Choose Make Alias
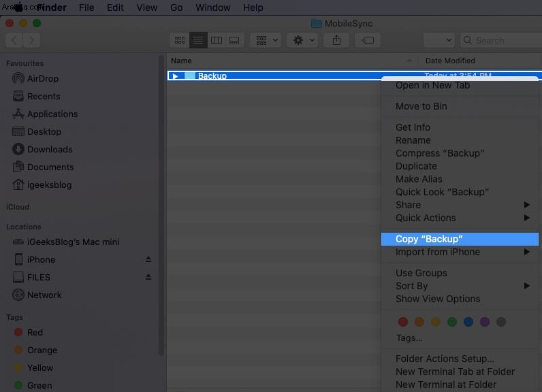Viewport: 542px width, 392px height. click(x=460, y=179)
